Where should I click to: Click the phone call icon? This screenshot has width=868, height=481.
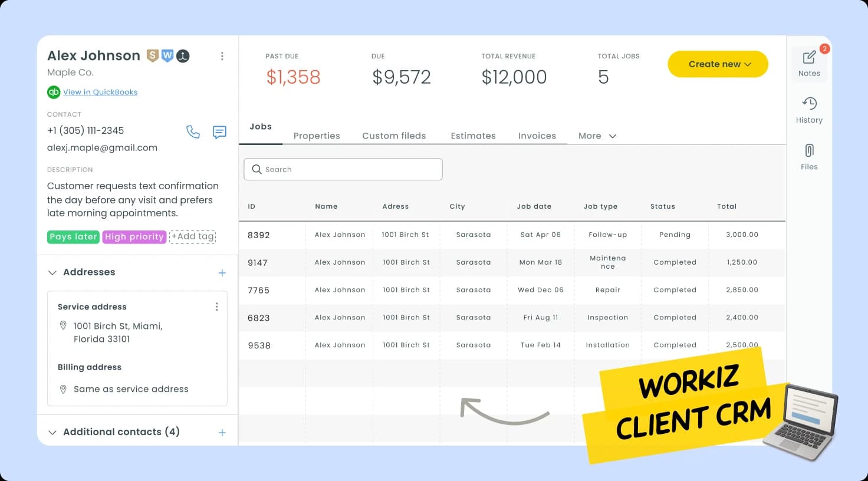click(193, 131)
